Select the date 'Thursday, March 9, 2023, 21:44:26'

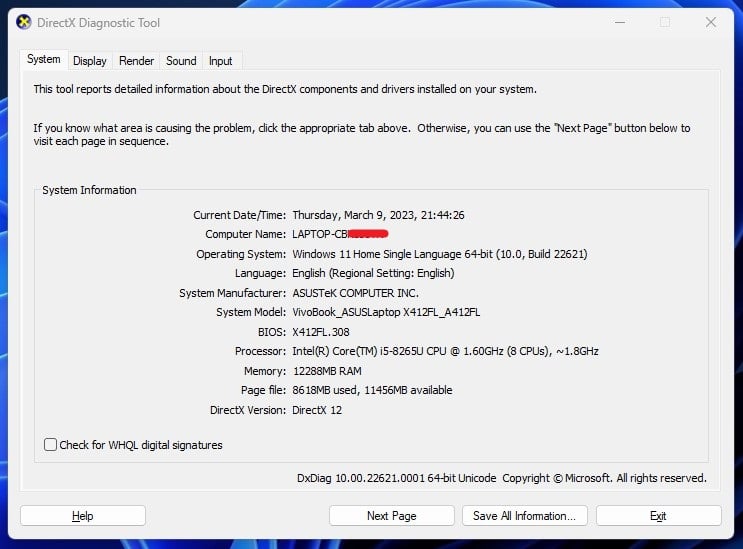(x=378, y=215)
